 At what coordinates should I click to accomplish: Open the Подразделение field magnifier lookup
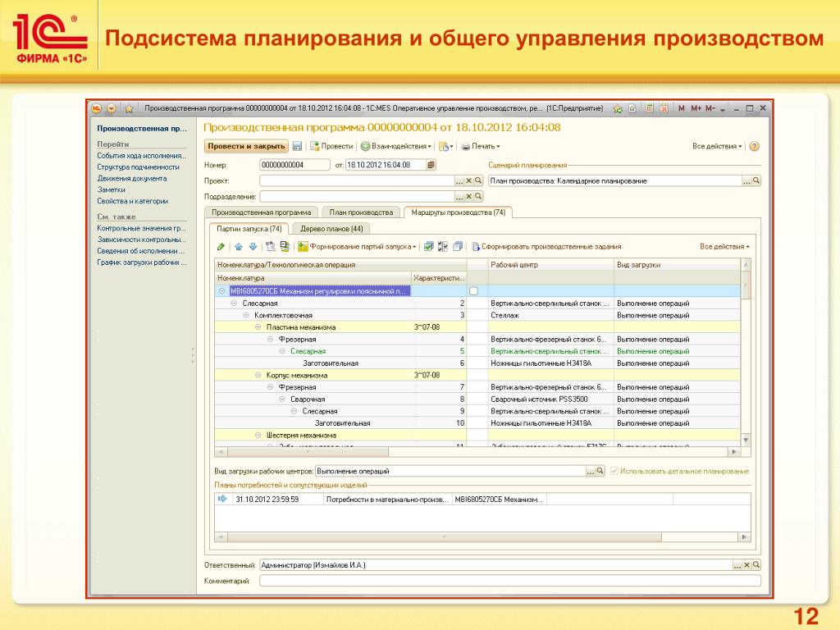pyautogui.click(x=478, y=197)
